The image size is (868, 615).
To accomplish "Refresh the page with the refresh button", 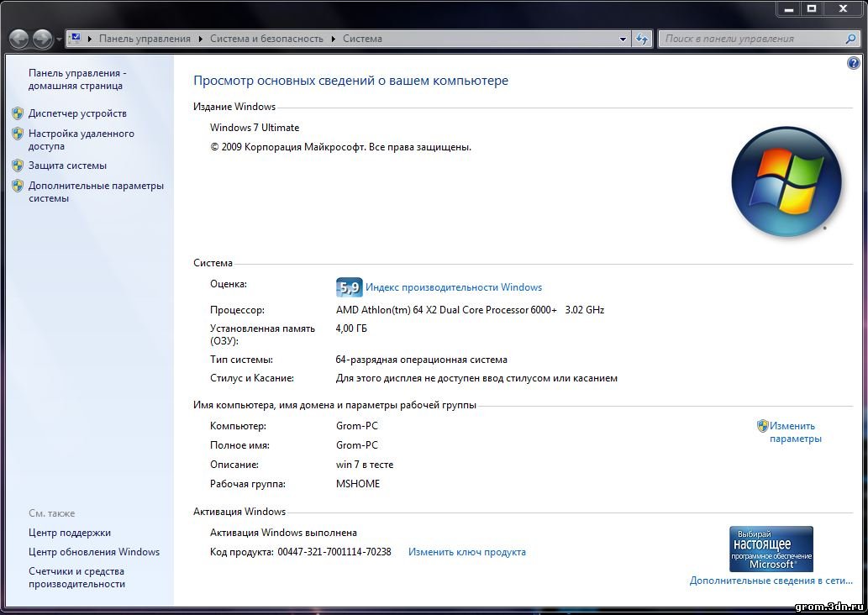I will pos(642,39).
